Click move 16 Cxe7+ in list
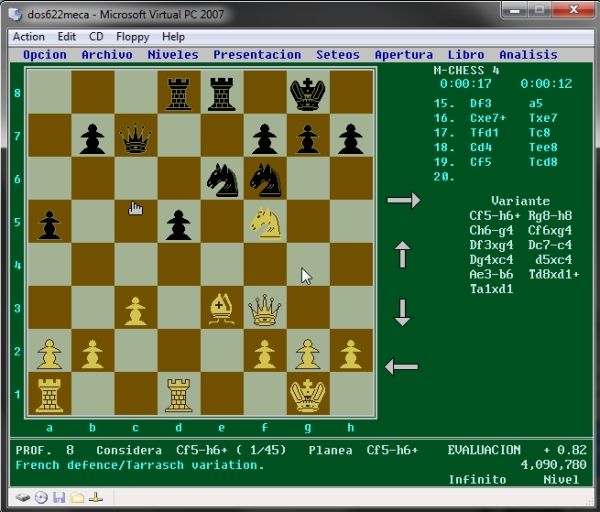Image resolution: width=600 pixels, height=512 pixels. [x=488, y=118]
